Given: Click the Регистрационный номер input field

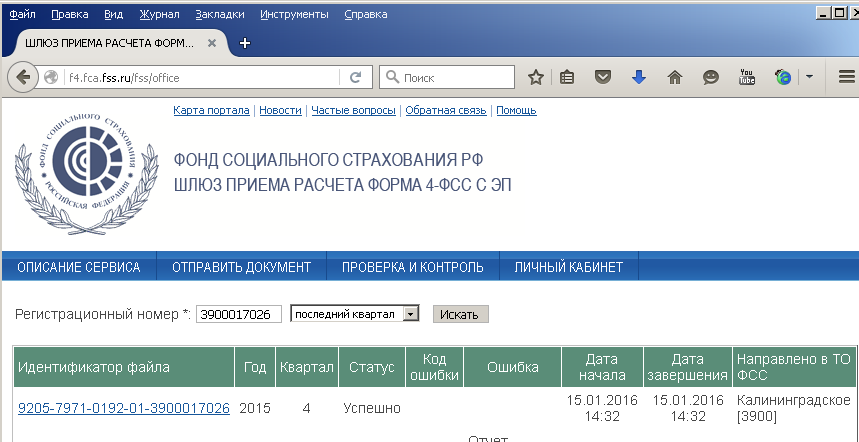Looking at the screenshot, I should point(239,314).
